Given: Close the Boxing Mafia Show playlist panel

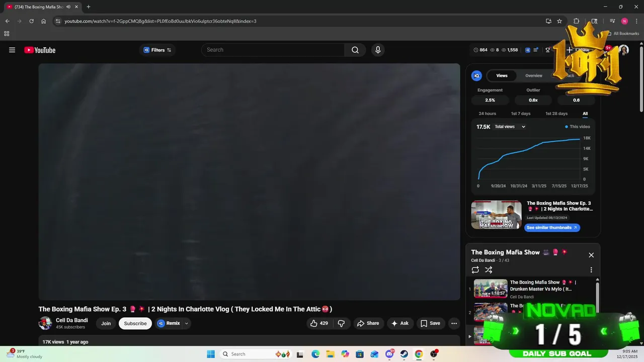Looking at the screenshot, I should tap(591, 255).
